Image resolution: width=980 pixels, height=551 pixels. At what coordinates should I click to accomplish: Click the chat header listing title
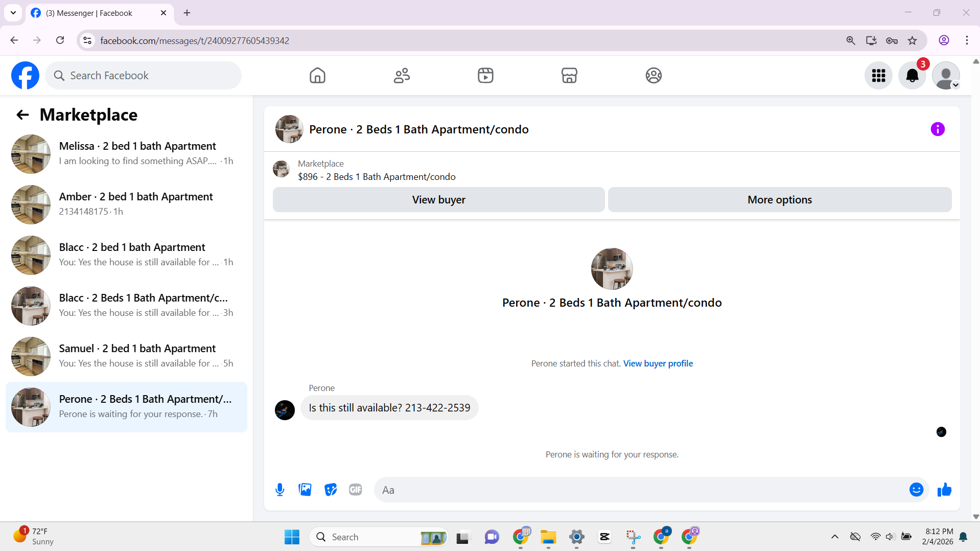click(418, 129)
